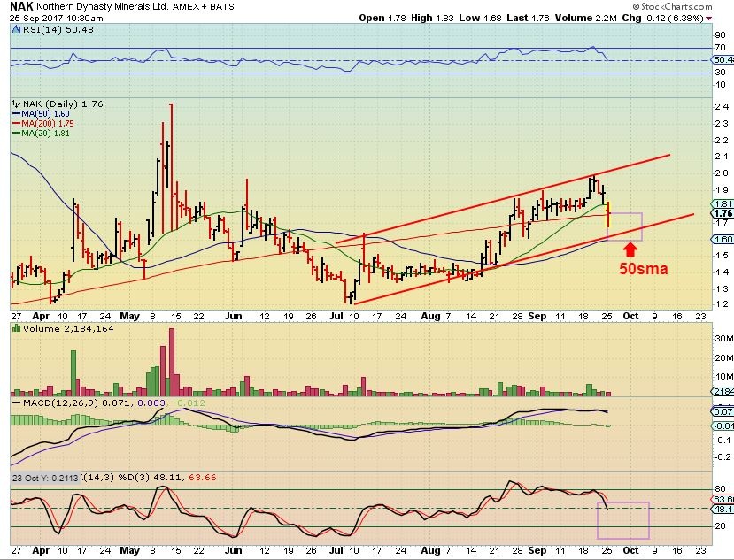Click the 1.76 last price axis label
734x560 pixels.
coord(722,213)
